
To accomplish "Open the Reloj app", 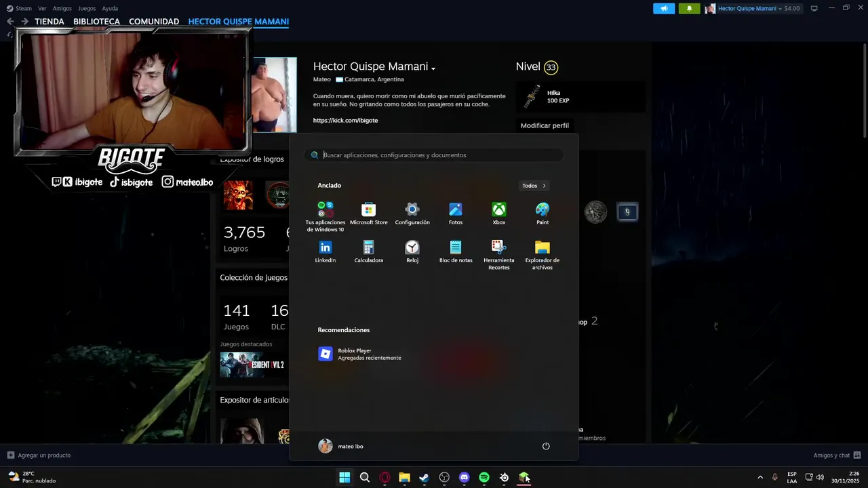I will click(x=412, y=251).
